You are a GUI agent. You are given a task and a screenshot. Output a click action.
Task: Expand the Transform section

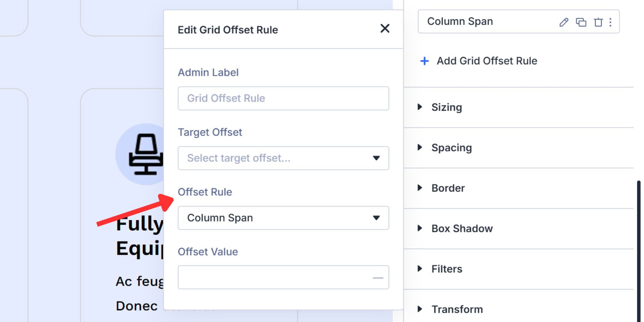457,309
